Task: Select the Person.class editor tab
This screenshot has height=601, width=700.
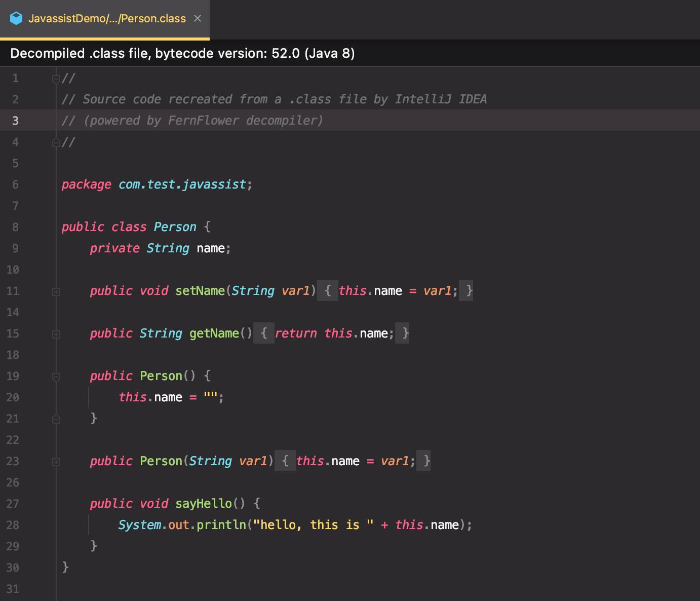Action: 105,19
